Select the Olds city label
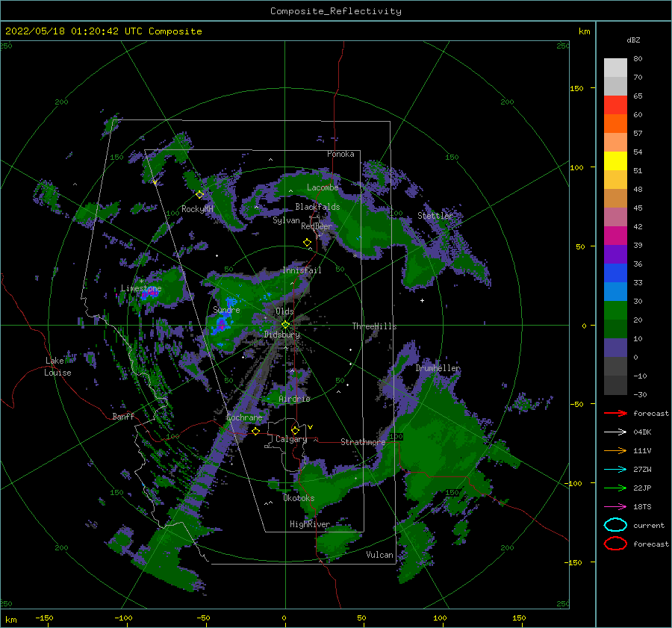This screenshot has width=672, height=628. coord(284,311)
